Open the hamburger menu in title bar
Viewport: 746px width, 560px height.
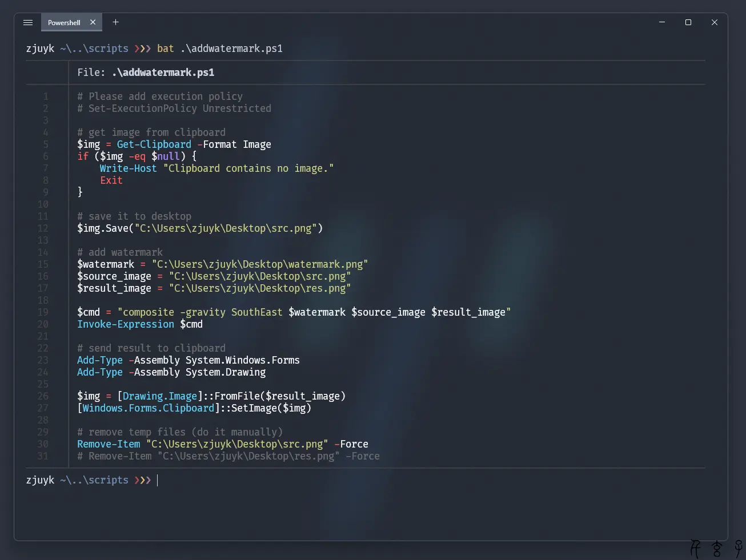click(28, 22)
